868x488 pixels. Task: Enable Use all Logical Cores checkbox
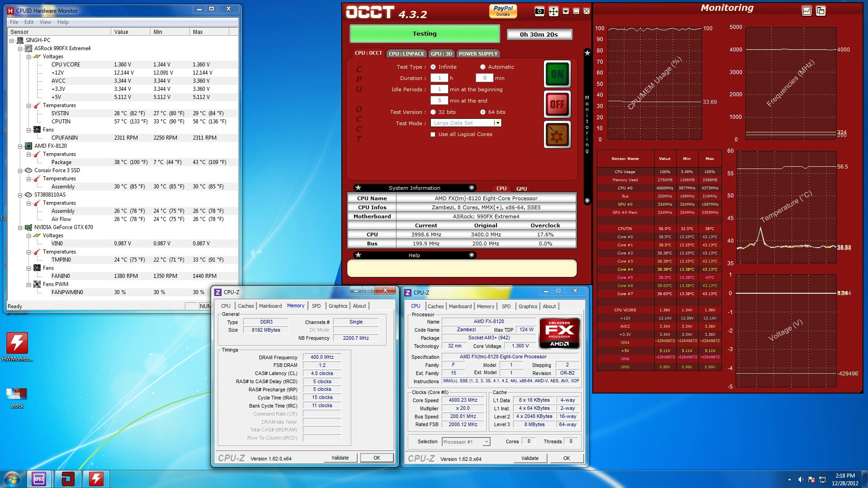pyautogui.click(x=433, y=134)
